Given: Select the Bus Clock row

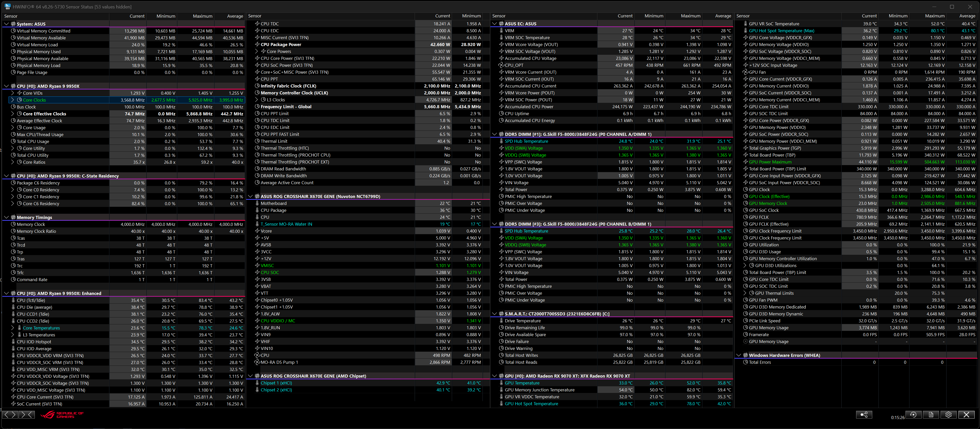Looking at the screenshot, I should pos(123,107).
